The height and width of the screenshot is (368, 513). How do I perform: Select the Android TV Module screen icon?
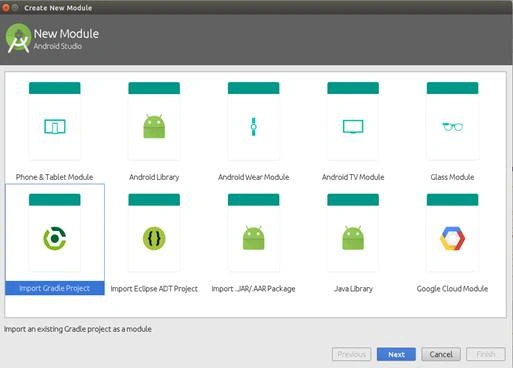[353, 127]
